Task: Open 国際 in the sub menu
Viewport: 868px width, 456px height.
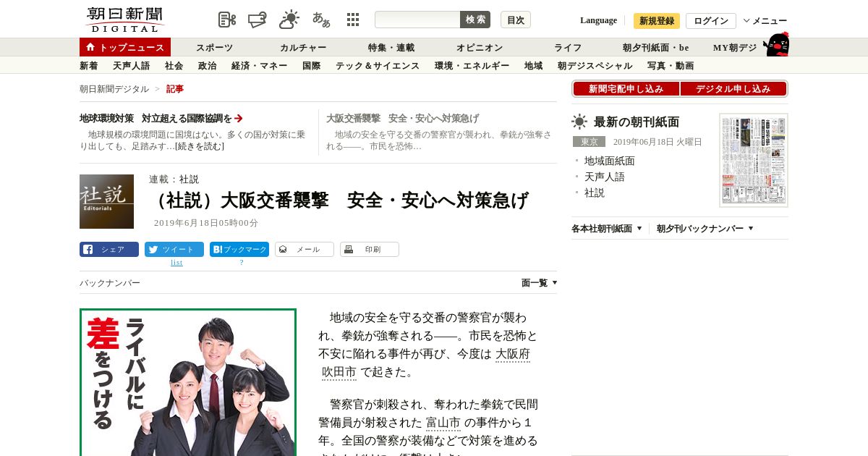Action: (312, 66)
